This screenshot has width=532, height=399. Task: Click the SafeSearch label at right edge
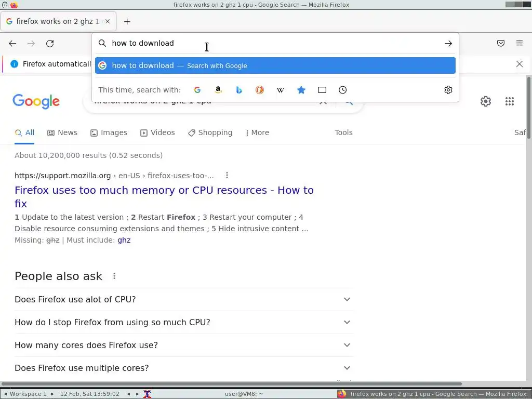point(520,132)
